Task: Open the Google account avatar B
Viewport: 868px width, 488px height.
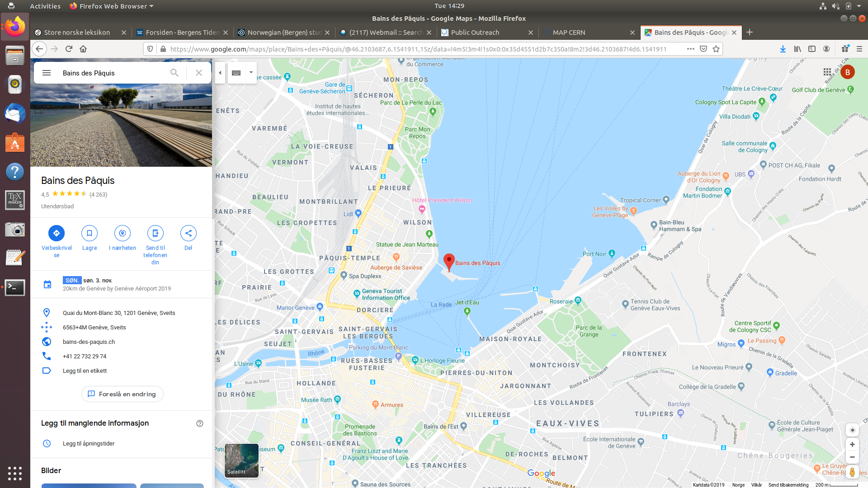Action: [848, 72]
